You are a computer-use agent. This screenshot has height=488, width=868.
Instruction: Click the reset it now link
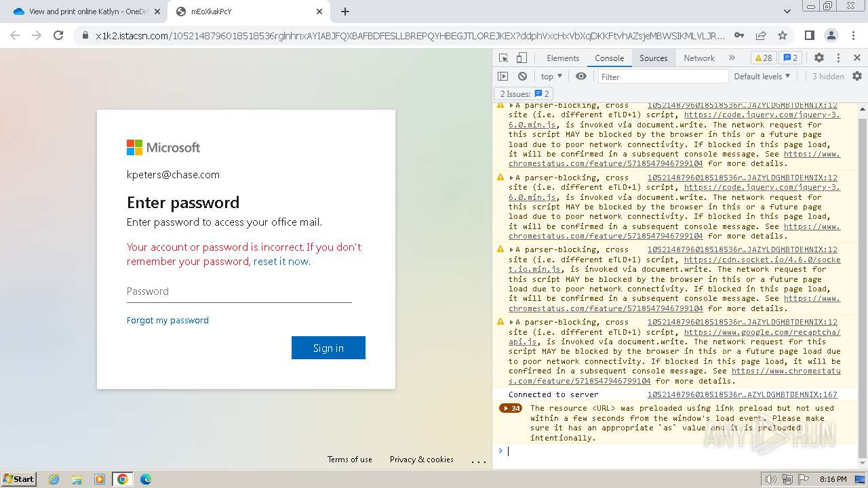(281, 262)
